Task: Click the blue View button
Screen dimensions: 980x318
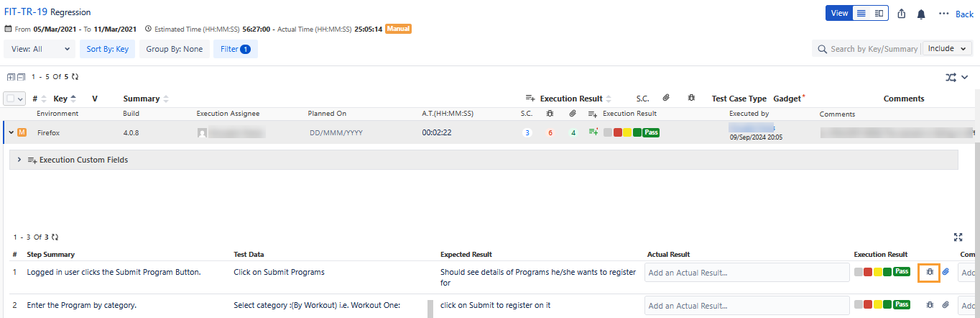Action: [x=839, y=14]
